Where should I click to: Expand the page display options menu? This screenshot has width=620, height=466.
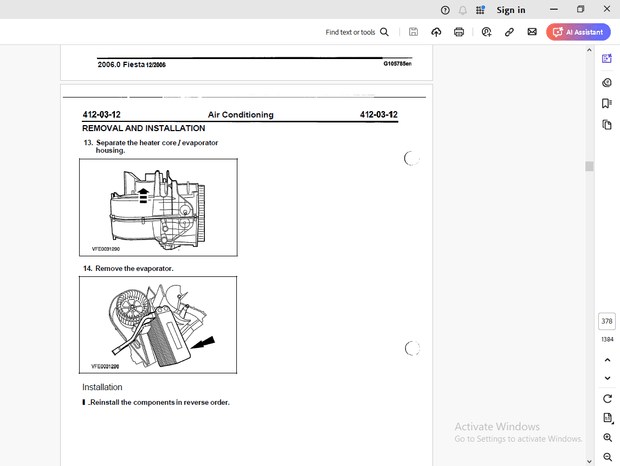tap(607, 418)
